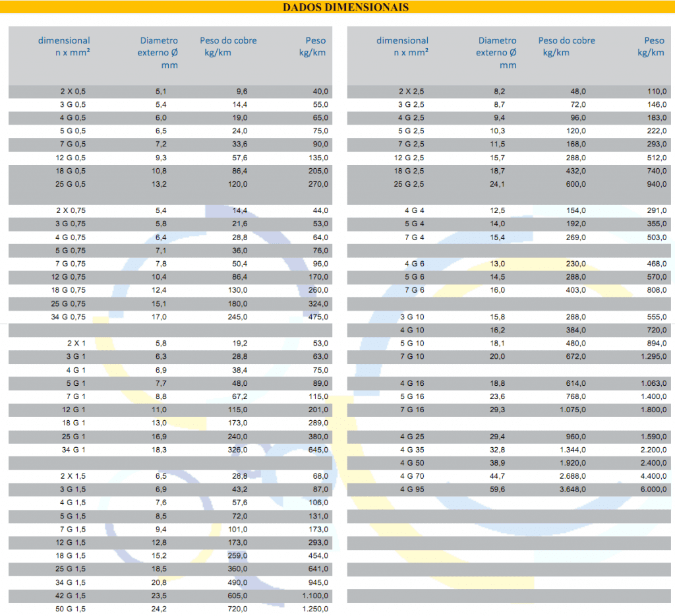Click the weight value '945,0'
This screenshot has height=616, width=675.
coord(318,582)
